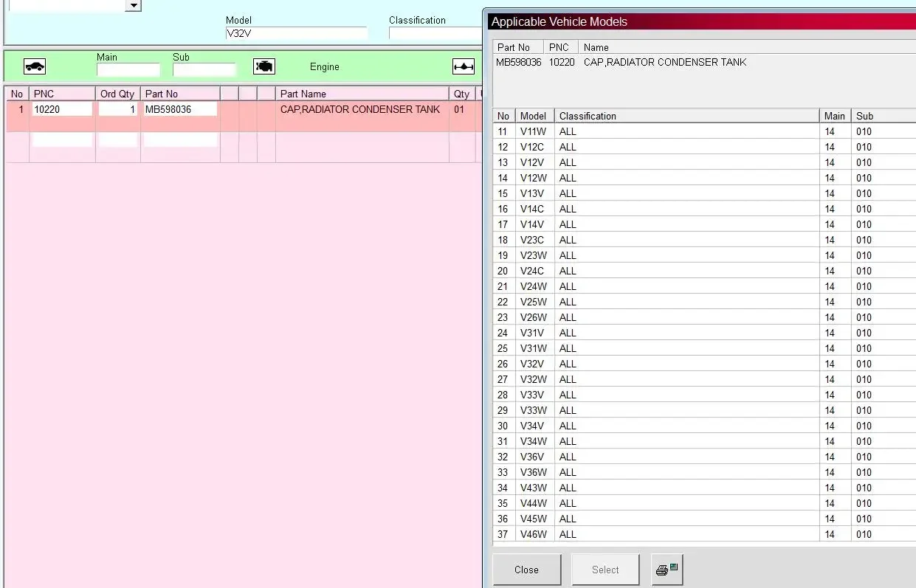916x588 pixels.
Task: Select the V14C model row
Action: click(704, 209)
